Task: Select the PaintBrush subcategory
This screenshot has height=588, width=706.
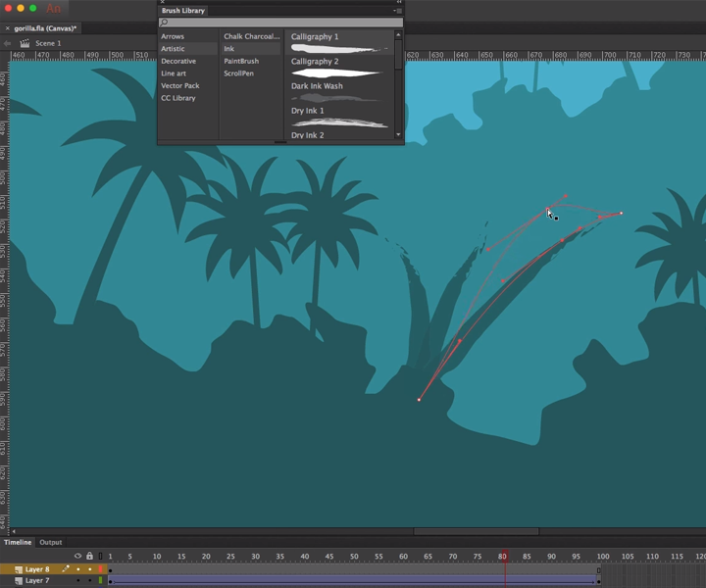Action: point(241,61)
